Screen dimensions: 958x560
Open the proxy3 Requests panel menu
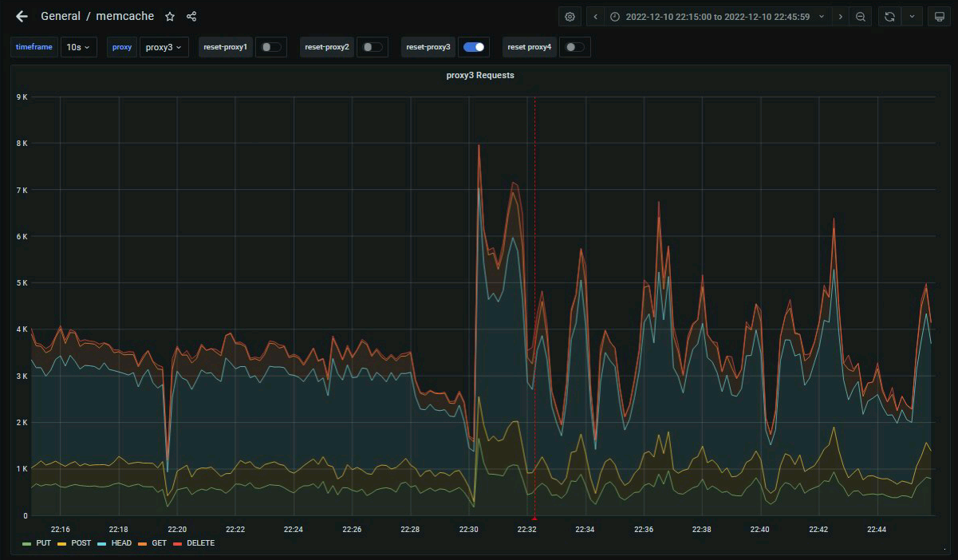tap(479, 75)
